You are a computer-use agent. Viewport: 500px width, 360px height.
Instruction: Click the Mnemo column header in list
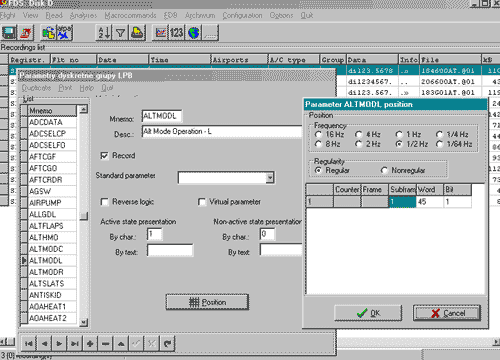(52, 111)
